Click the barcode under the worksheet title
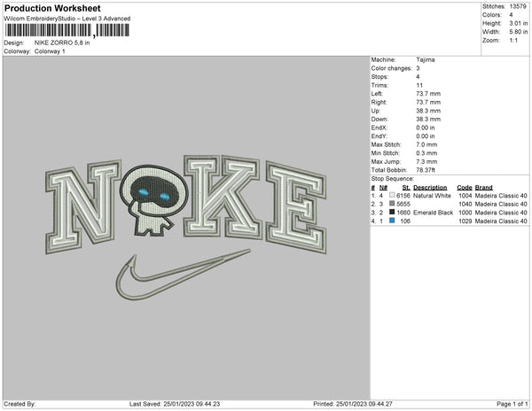 [66, 30]
